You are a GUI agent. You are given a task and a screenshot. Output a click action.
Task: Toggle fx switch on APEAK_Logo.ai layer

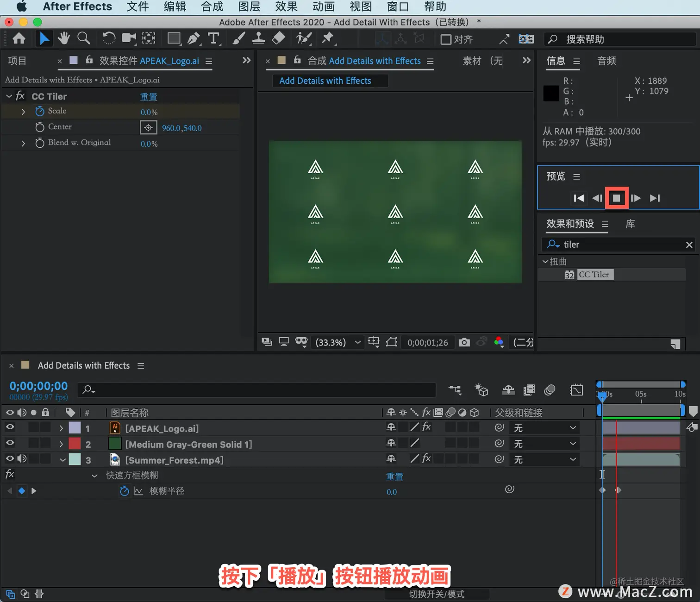(426, 427)
